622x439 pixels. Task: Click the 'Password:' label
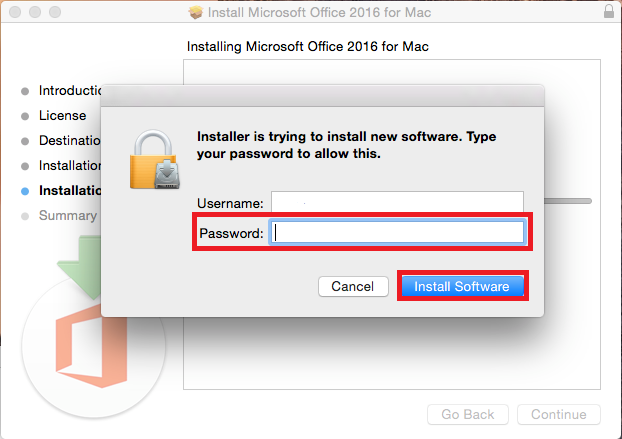(231, 233)
